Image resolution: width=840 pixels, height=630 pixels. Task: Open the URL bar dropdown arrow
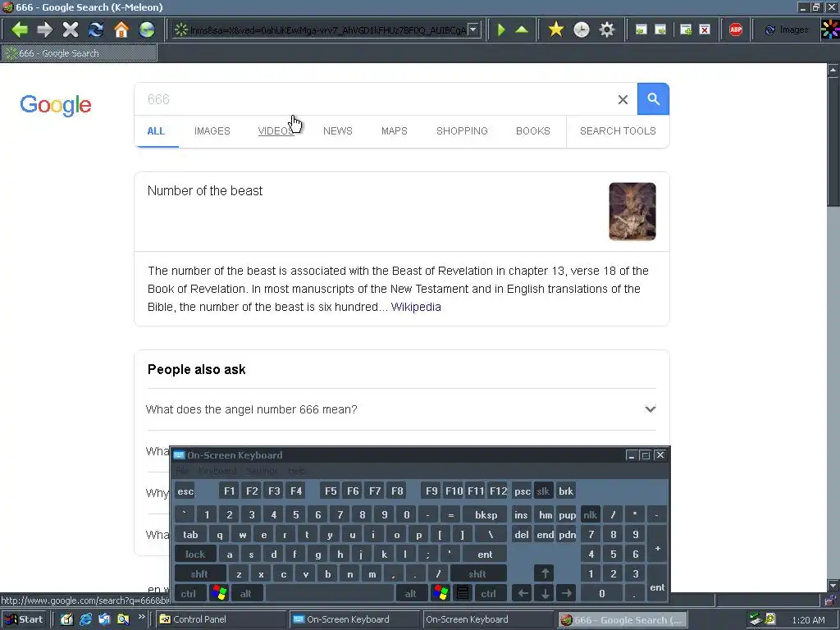point(473,30)
